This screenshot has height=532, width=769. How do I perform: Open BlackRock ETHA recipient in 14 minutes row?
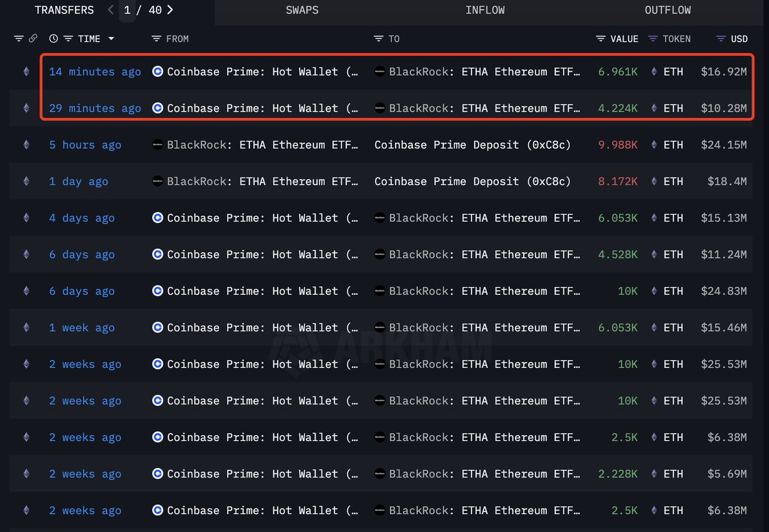484,72
